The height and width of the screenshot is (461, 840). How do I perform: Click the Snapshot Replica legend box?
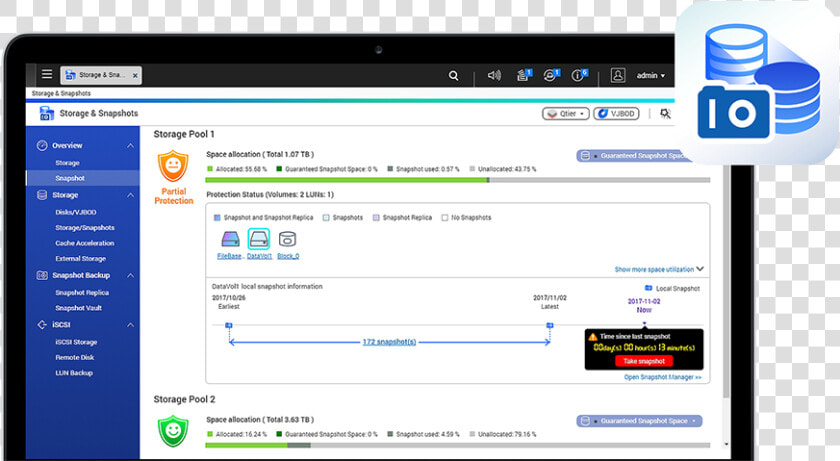tap(376, 218)
